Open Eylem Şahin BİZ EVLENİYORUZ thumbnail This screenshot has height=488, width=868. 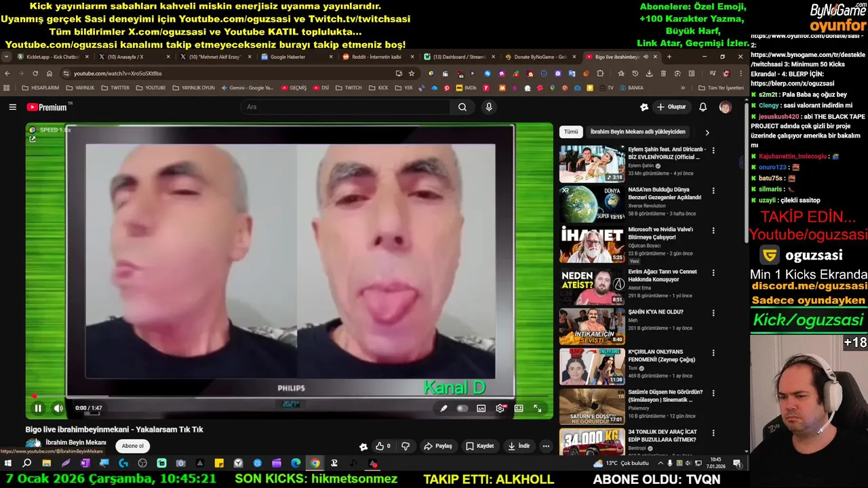point(592,164)
